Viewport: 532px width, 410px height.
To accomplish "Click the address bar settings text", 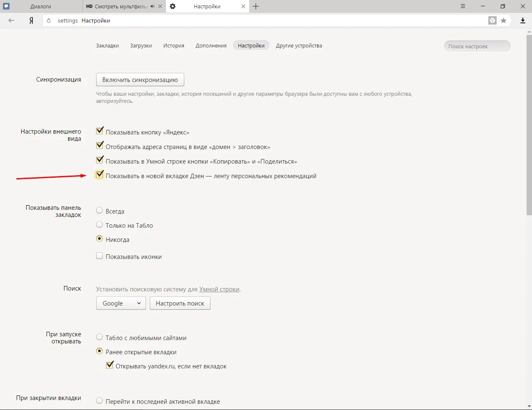I will (68, 20).
